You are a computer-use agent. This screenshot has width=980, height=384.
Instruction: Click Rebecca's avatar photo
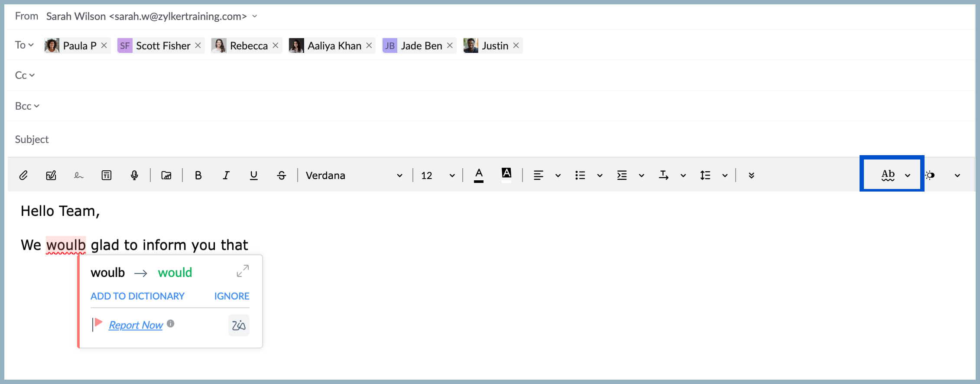219,46
